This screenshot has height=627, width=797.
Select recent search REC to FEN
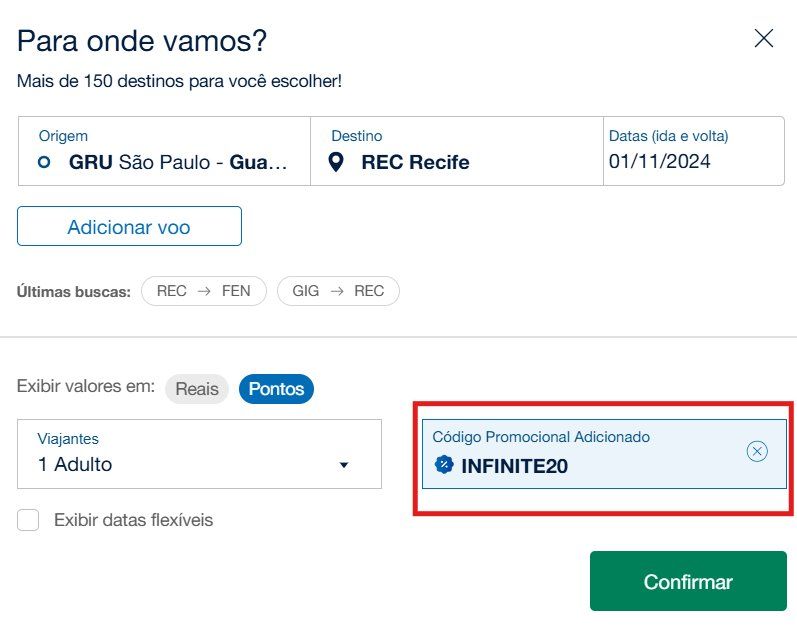(204, 291)
